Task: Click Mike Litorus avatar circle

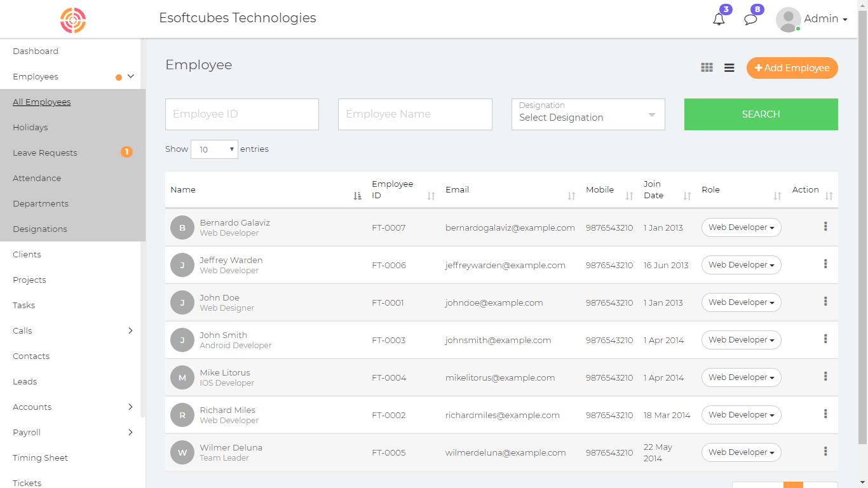Action: tap(182, 377)
